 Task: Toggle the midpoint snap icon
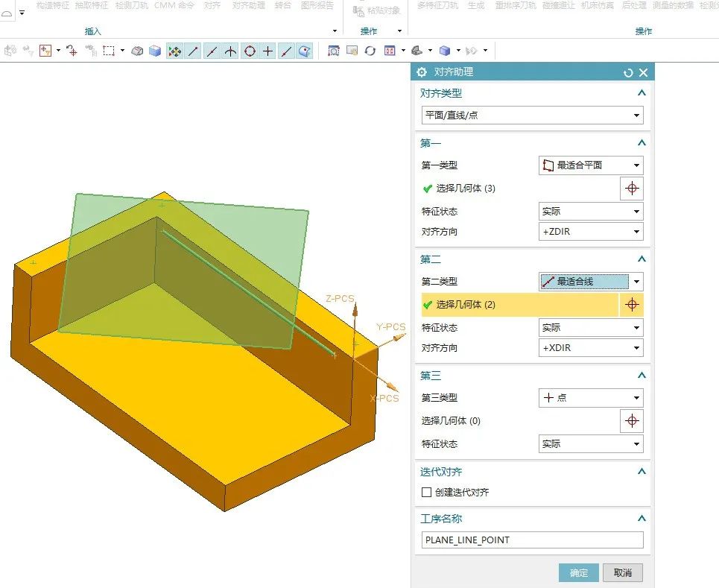[212, 51]
